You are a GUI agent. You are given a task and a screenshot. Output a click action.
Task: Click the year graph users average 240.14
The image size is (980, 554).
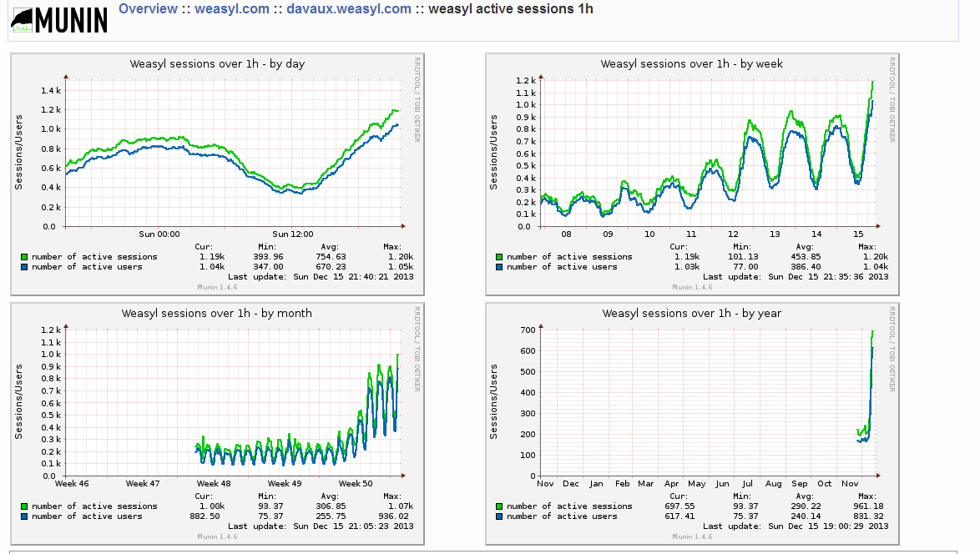(x=806, y=516)
